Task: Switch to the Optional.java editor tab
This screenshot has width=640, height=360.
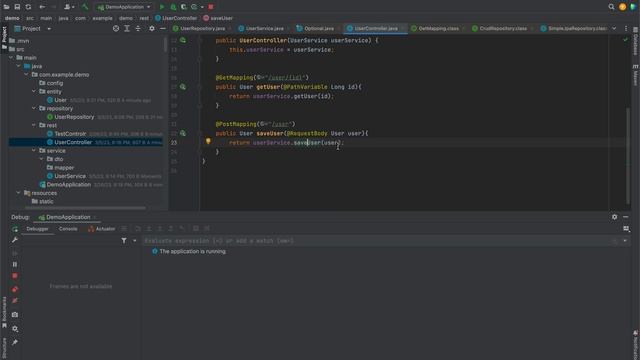Action: [318, 29]
